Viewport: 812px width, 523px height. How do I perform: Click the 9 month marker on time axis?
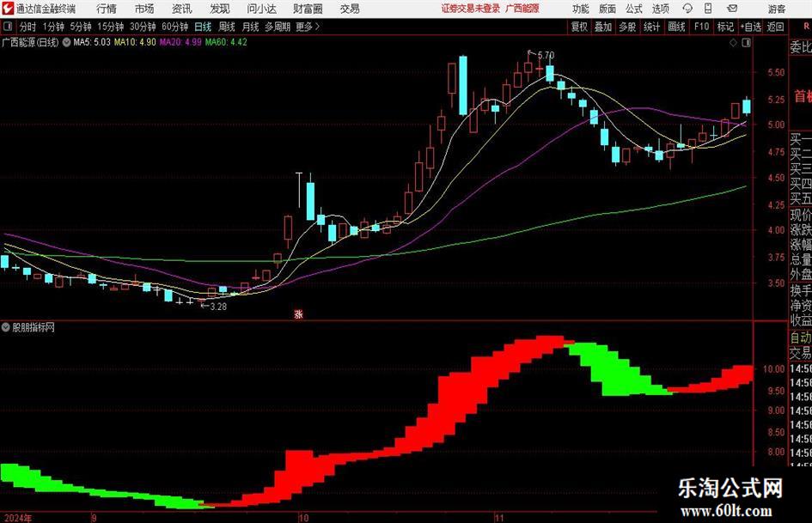(94, 518)
